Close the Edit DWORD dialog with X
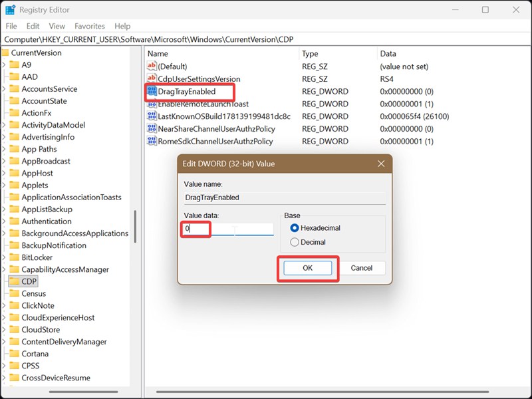 point(381,164)
